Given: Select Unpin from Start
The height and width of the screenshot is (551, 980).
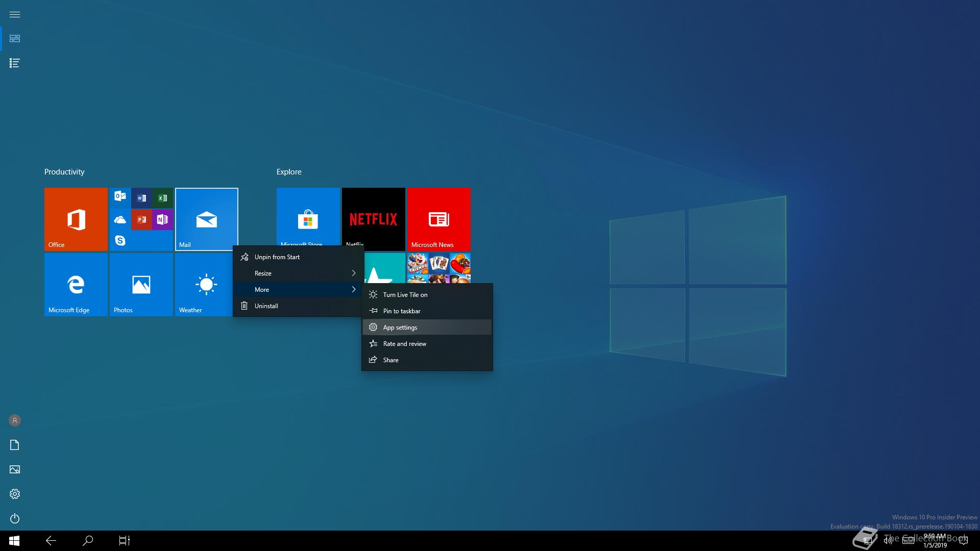Looking at the screenshot, I should click(299, 257).
